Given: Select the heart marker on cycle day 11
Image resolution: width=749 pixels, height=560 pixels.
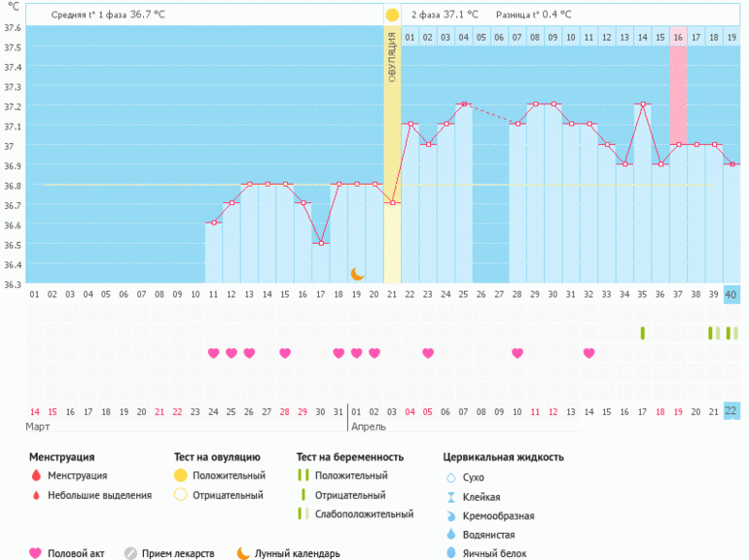Looking at the screenshot, I should (x=213, y=353).
